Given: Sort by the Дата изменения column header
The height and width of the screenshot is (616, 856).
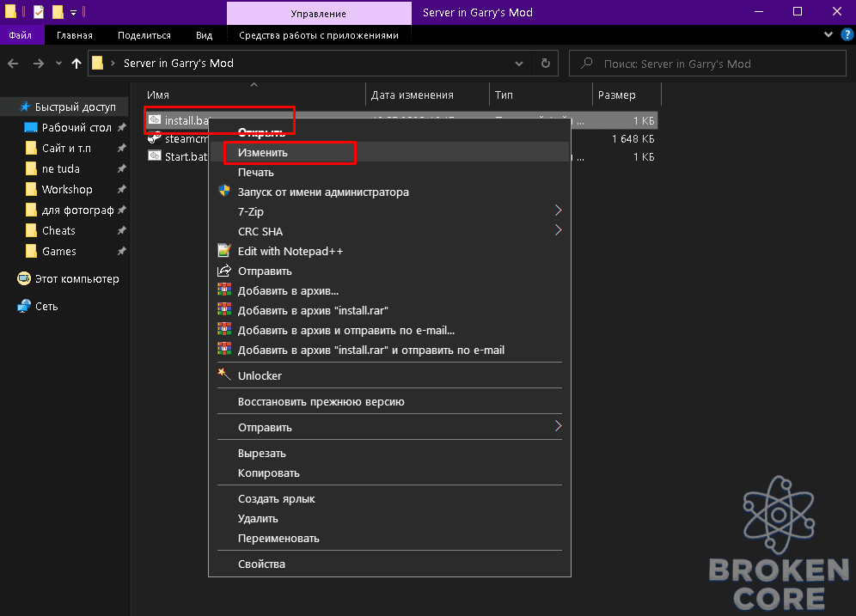Looking at the screenshot, I should pyautogui.click(x=427, y=95).
